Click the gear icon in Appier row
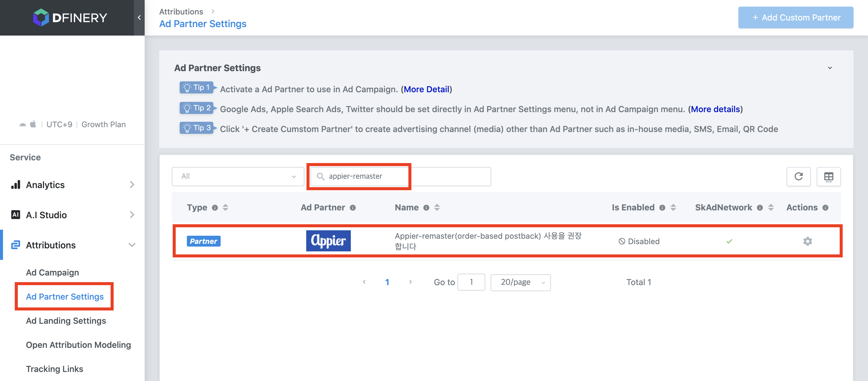868x381 pixels. click(807, 241)
